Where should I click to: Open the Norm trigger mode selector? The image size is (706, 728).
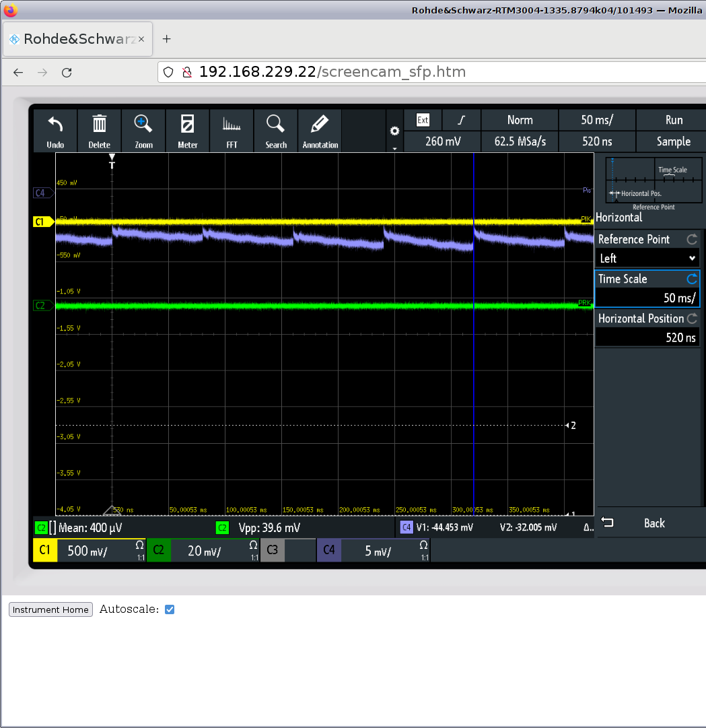click(520, 120)
